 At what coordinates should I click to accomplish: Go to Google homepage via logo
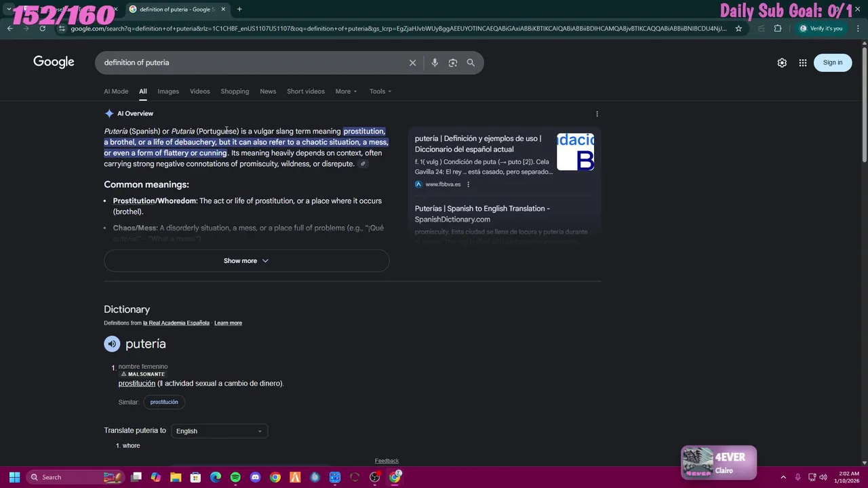click(x=54, y=62)
